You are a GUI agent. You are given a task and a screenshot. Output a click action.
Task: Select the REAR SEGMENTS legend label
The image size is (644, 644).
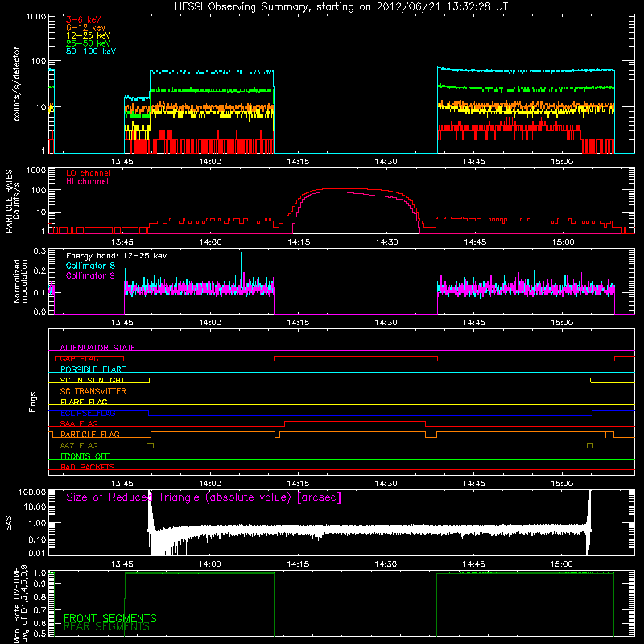[x=106, y=627]
